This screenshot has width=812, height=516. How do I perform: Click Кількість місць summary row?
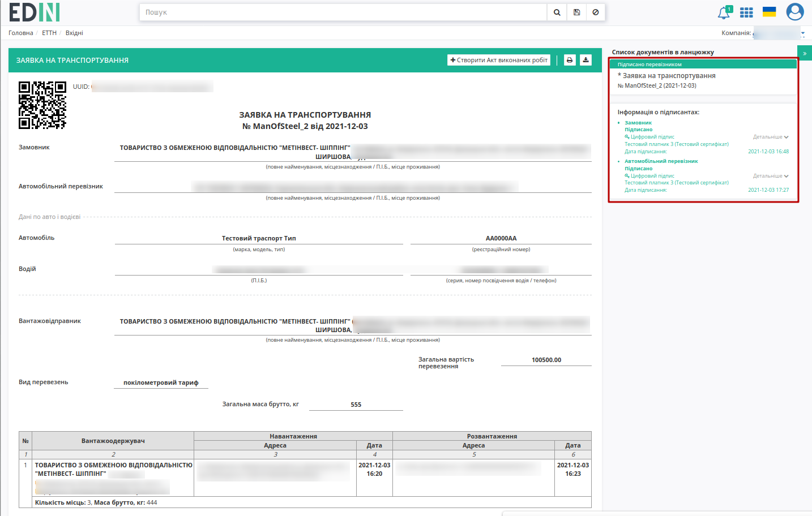[312, 502]
